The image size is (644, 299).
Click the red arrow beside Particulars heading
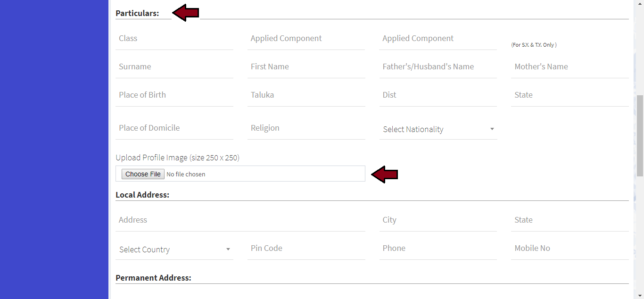point(185,14)
